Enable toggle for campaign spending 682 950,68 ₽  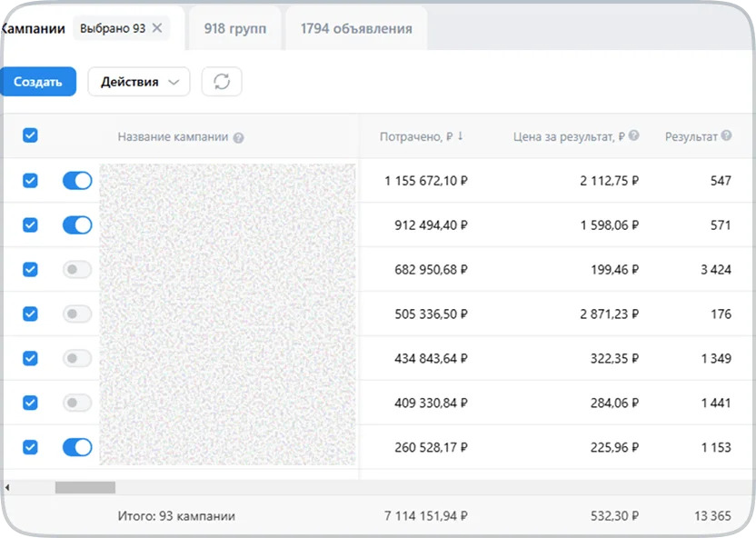(x=77, y=269)
